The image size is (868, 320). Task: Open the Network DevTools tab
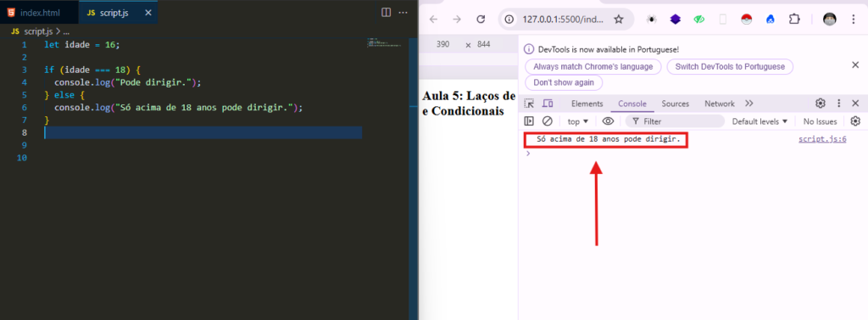pyautogui.click(x=719, y=104)
